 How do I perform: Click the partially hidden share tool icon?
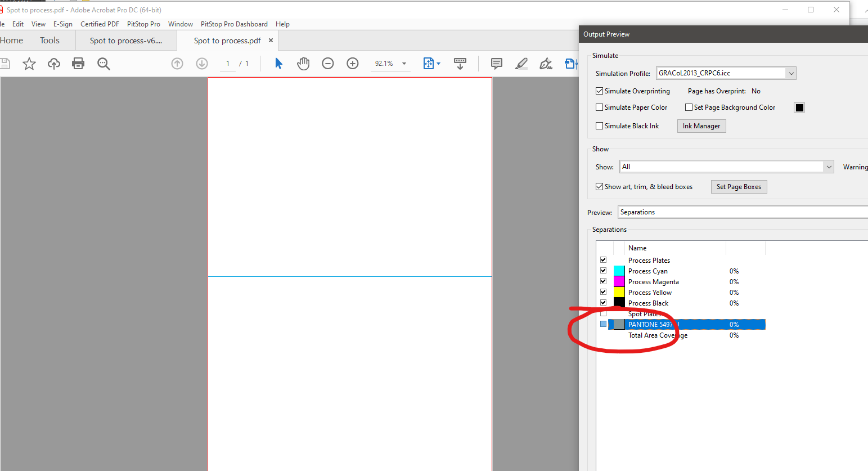571,64
